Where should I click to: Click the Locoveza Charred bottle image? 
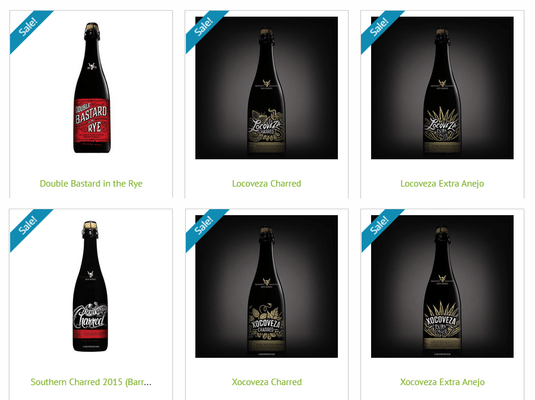(266, 88)
